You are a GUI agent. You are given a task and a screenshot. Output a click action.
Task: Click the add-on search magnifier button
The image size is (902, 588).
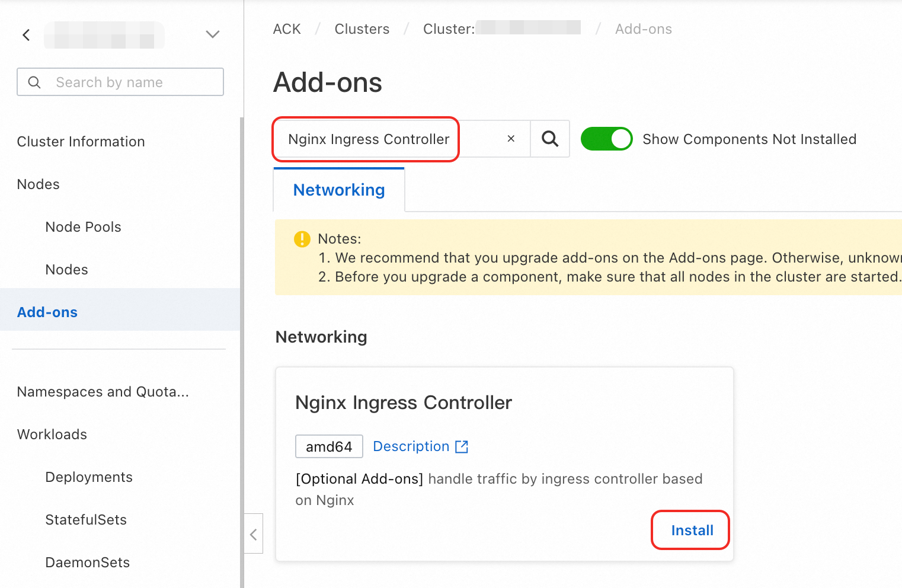point(550,139)
